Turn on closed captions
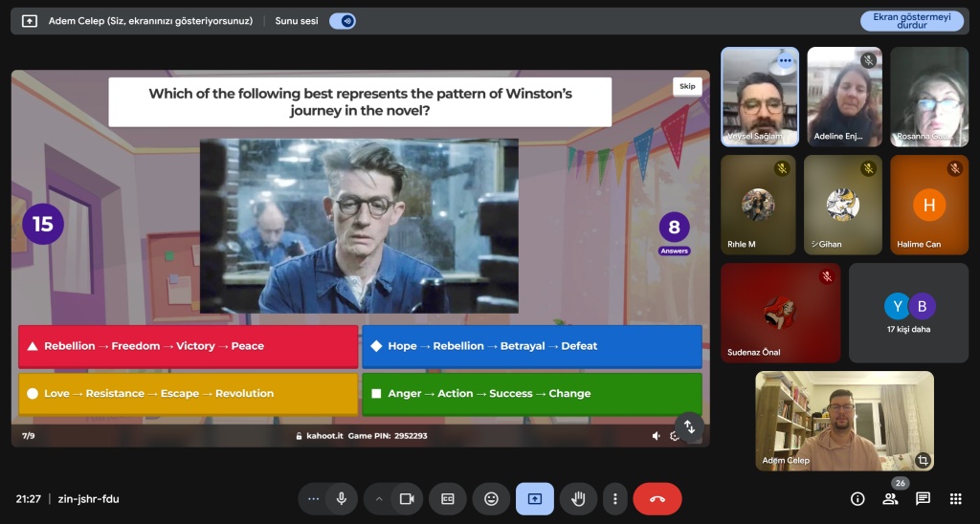The height and width of the screenshot is (524, 980). tap(448, 499)
